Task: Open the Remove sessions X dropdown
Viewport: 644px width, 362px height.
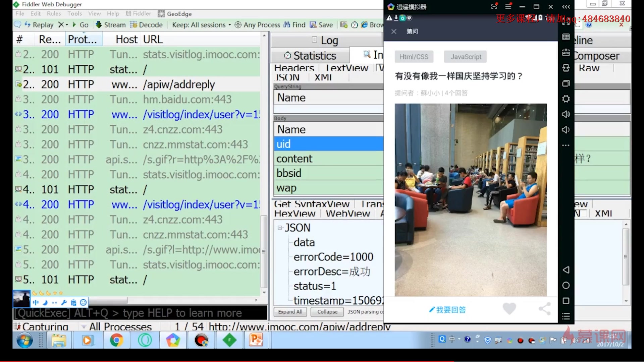Action: 63,25
